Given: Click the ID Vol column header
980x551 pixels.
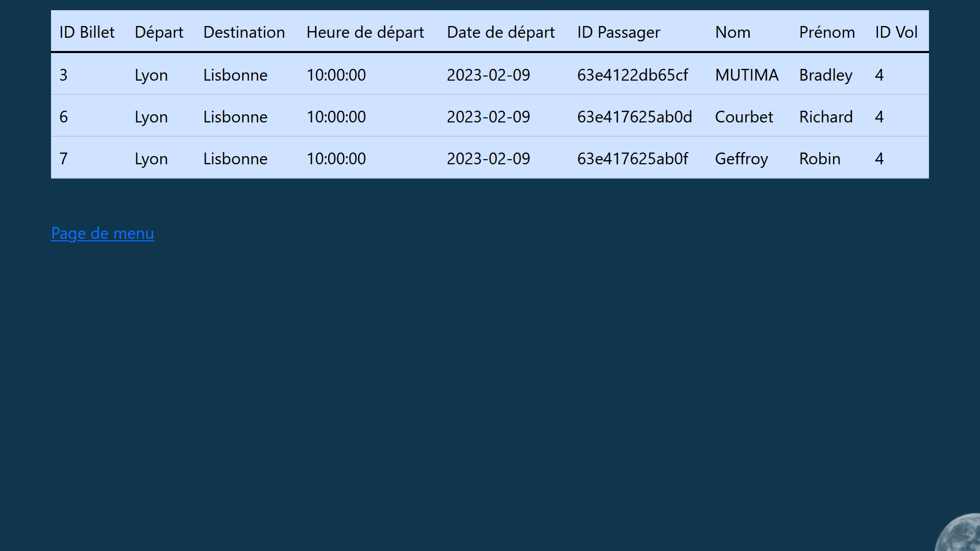Looking at the screenshot, I should pyautogui.click(x=896, y=32).
